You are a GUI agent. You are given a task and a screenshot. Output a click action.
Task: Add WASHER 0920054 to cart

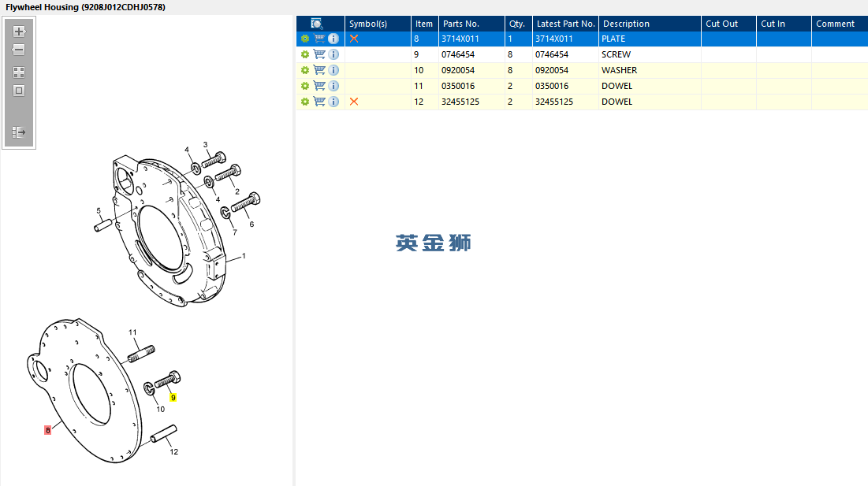point(319,69)
